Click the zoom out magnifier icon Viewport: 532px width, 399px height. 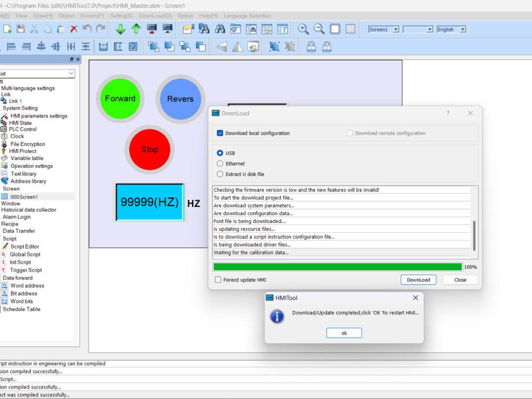319,29
